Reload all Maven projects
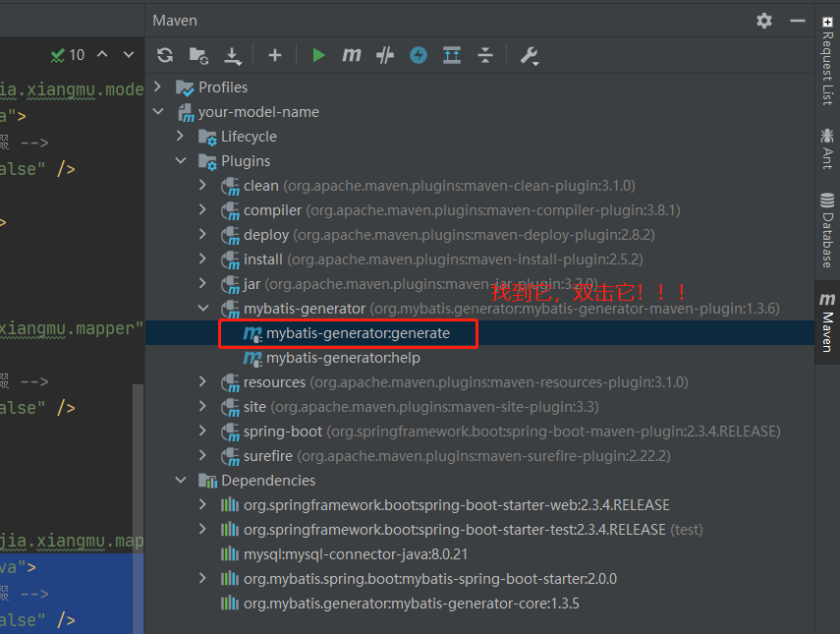Image resolution: width=840 pixels, height=634 pixels. pyautogui.click(x=165, y=55)
